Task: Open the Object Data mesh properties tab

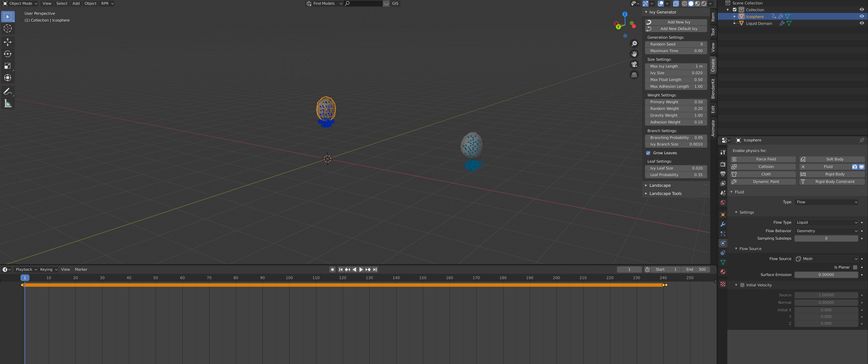Action: pyautogui.click(x=723, y=262)
